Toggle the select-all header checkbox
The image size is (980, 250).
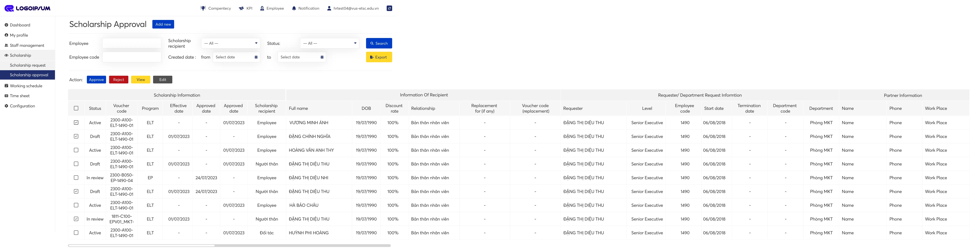tap(76, 108)
